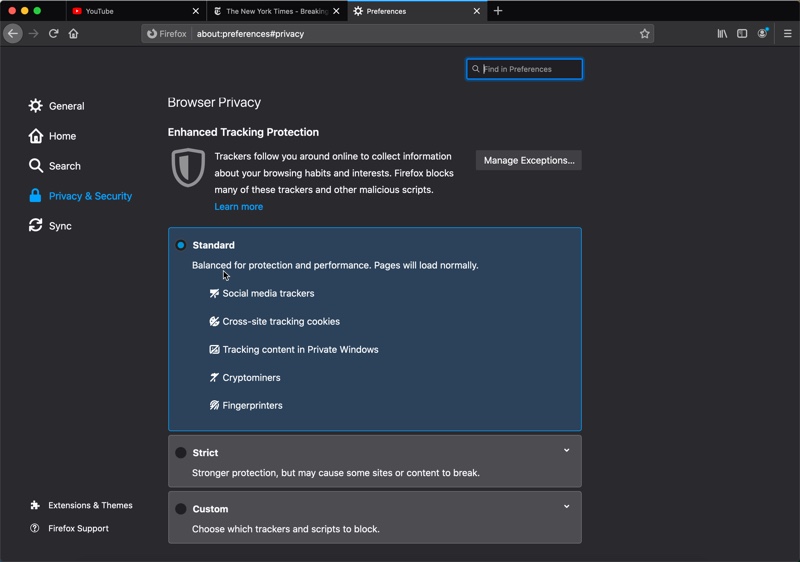Reload the page with the refresh icon

coord(54,34)
